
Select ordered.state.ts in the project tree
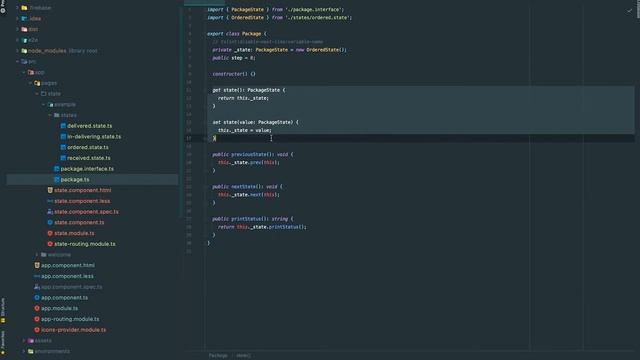[88, 147]
